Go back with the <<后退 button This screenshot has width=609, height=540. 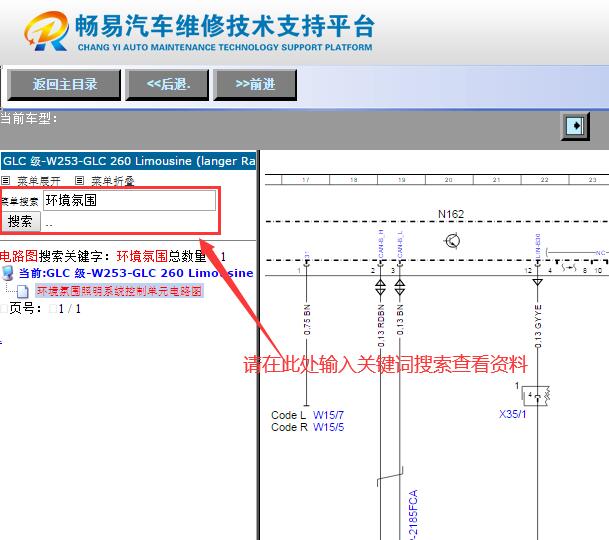click(167, 84)
